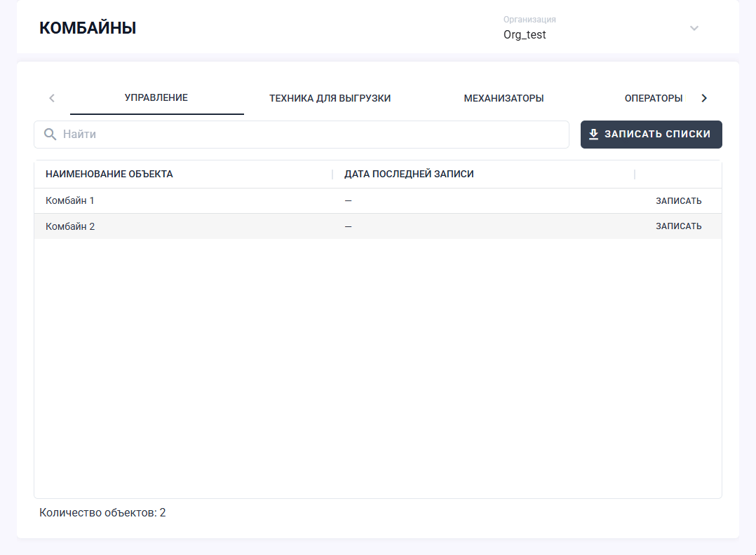Image resolution: width=756 pixels, height=555 pixels.
Task: Click Записать for Комбайн 1
Action: [678, 201]
